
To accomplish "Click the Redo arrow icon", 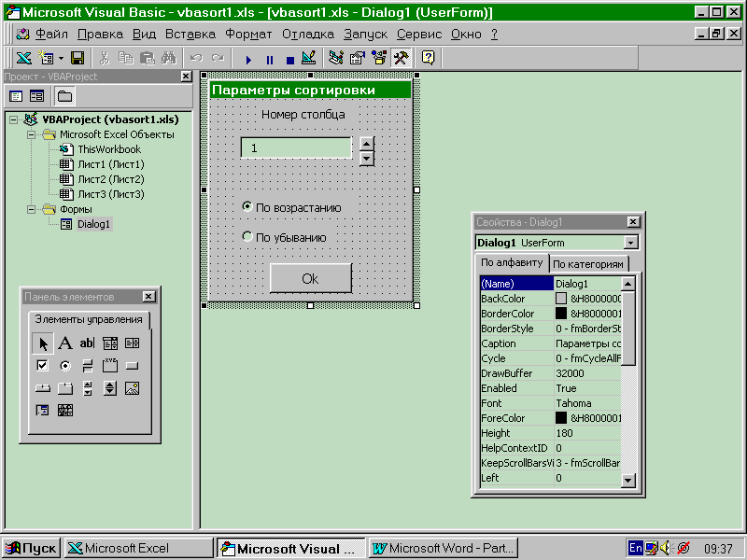I will pyautogui.click(x=218, y=58).
